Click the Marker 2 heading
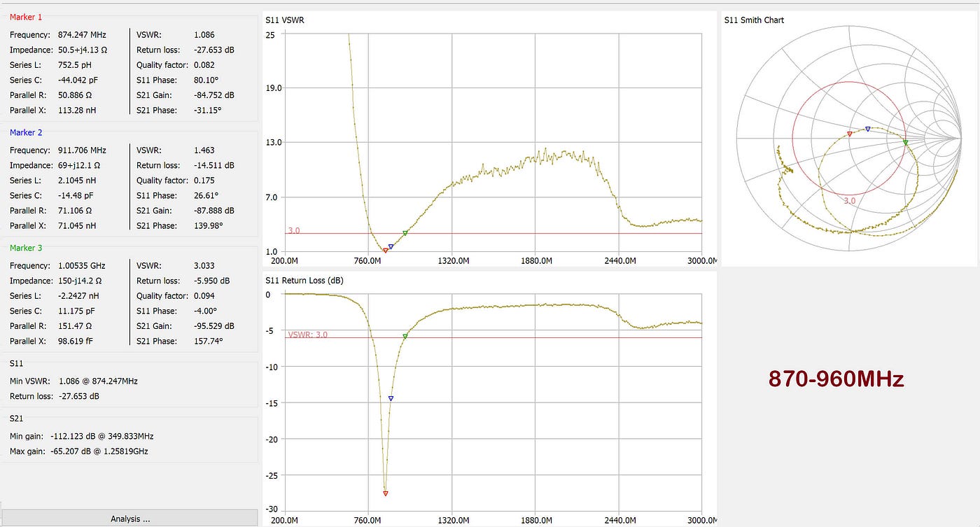The width and height of the screenshot is (980, 527). click(26, 132)
